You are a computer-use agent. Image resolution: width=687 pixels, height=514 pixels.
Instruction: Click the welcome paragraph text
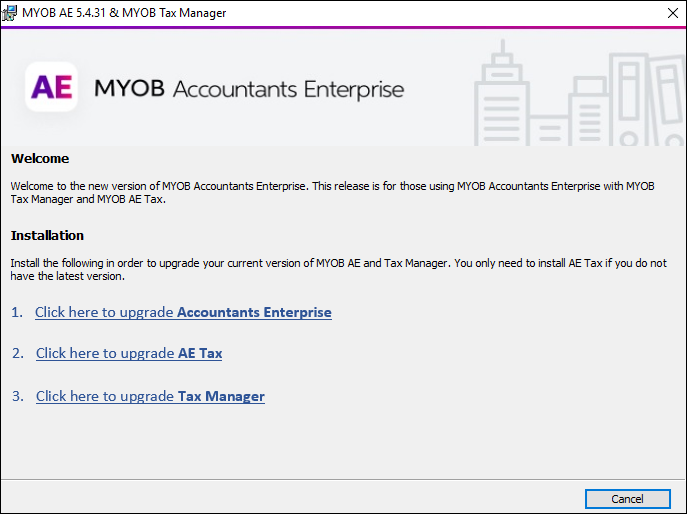coord(332,192)
